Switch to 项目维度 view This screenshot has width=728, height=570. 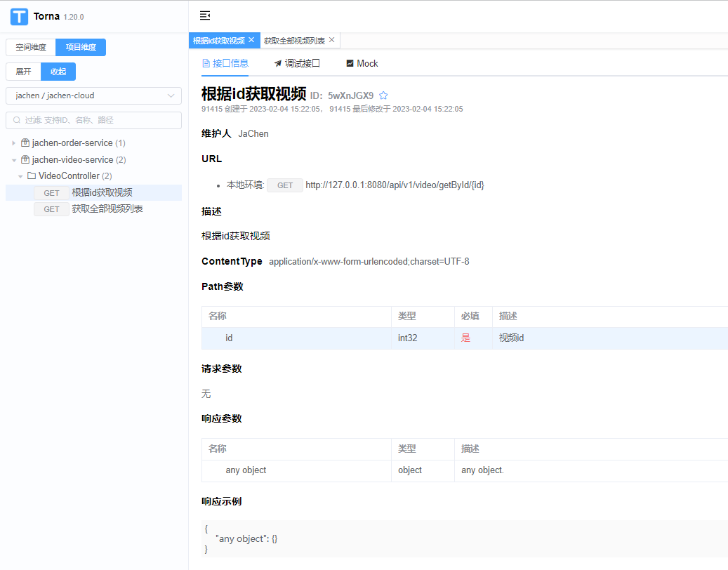pyautogui.click(x=81, y=47)
